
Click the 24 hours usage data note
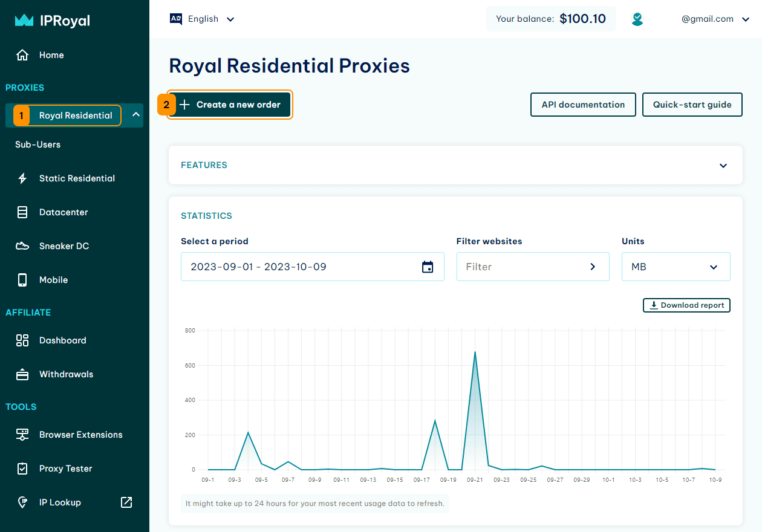click(x=314, y=503)
